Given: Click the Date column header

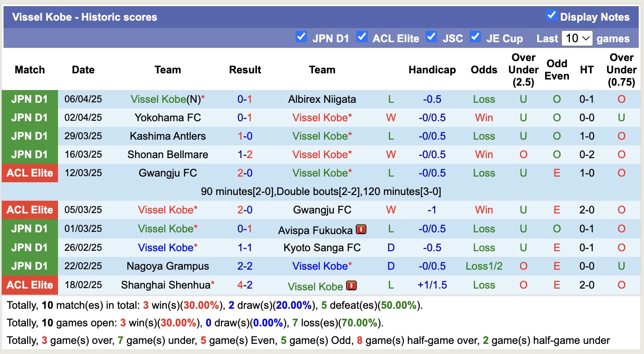Looking at the screenshot, I should click(83, 69).
